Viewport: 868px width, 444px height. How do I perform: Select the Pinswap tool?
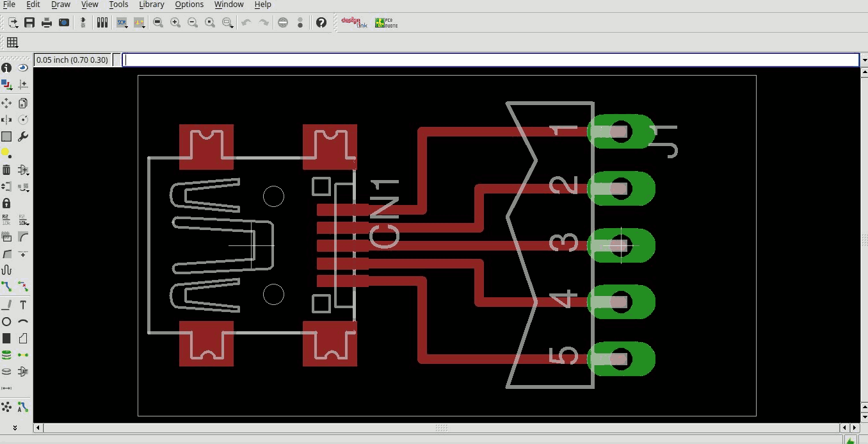(x=6, y=186)
